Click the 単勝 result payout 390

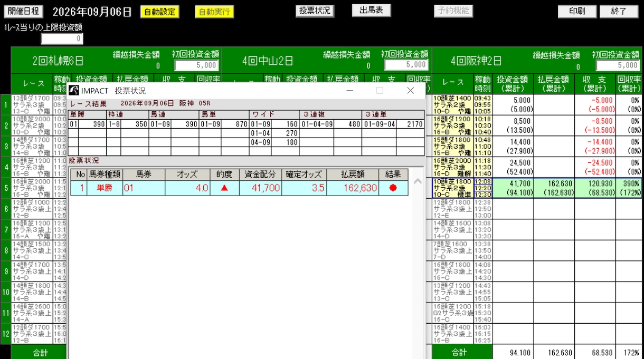(x=93, y=124)
